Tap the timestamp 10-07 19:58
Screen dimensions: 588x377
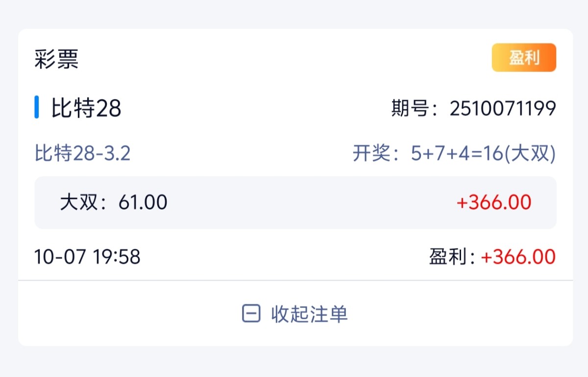click(x=87, y=257)
